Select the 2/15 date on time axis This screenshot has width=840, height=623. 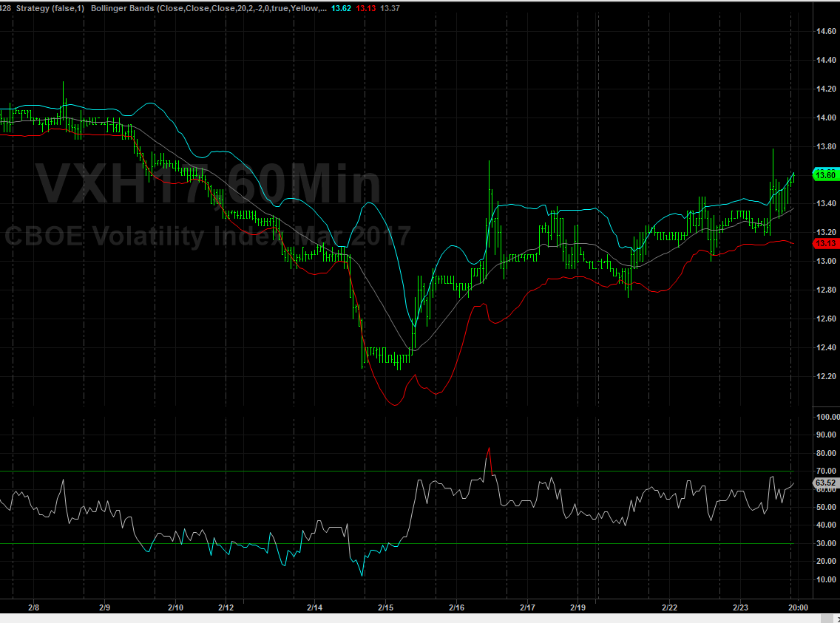[x=385, y=607]
